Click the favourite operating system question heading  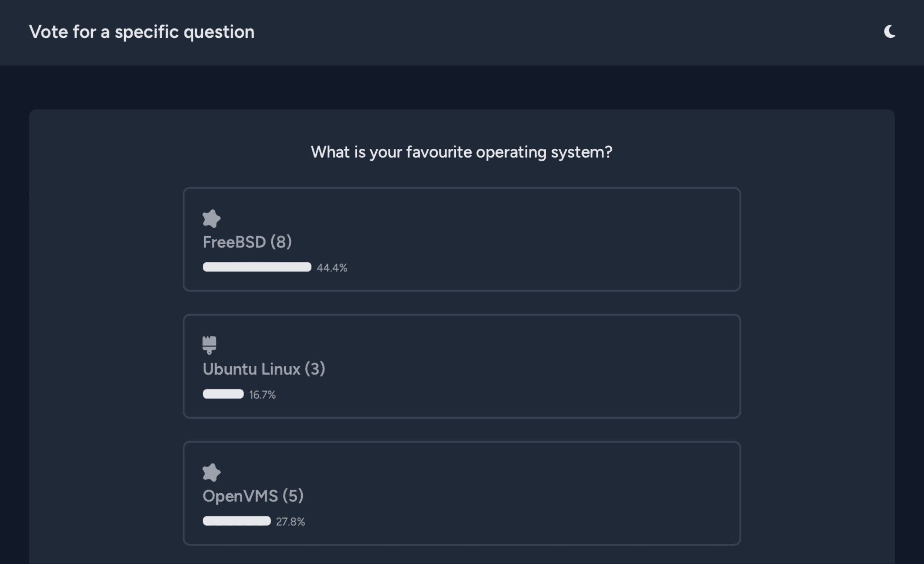click(x=462, y=152)
